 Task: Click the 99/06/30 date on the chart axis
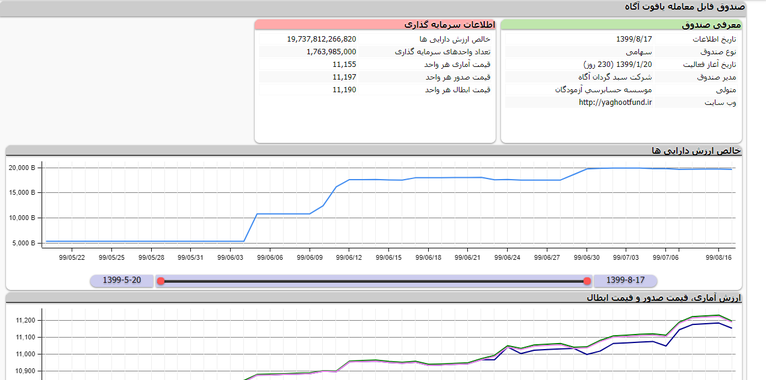(587, 257)
